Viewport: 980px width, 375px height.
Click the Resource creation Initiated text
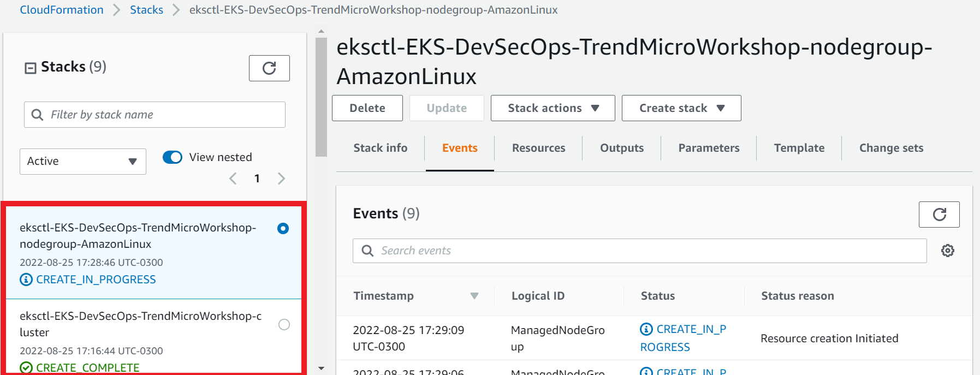point(829,338)
